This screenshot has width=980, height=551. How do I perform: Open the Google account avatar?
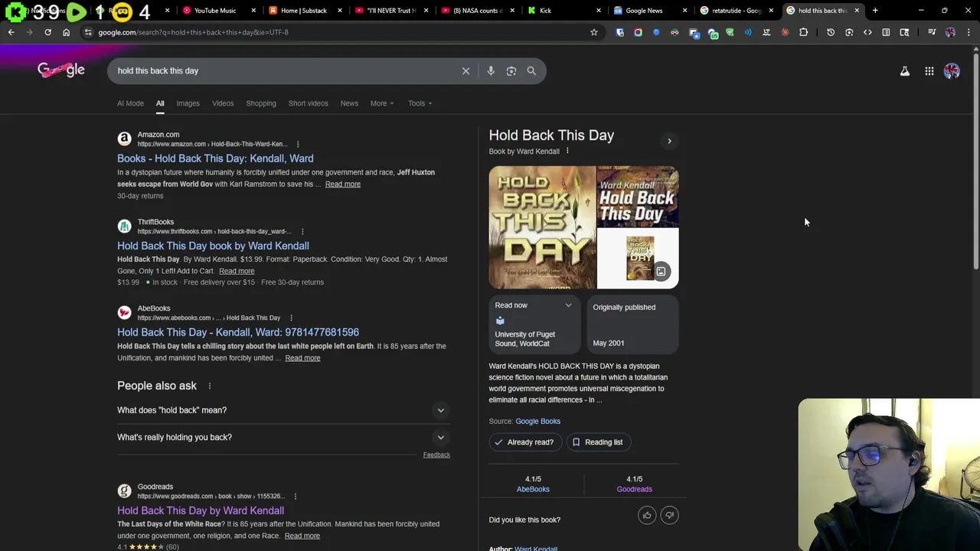tap(952, 70)
